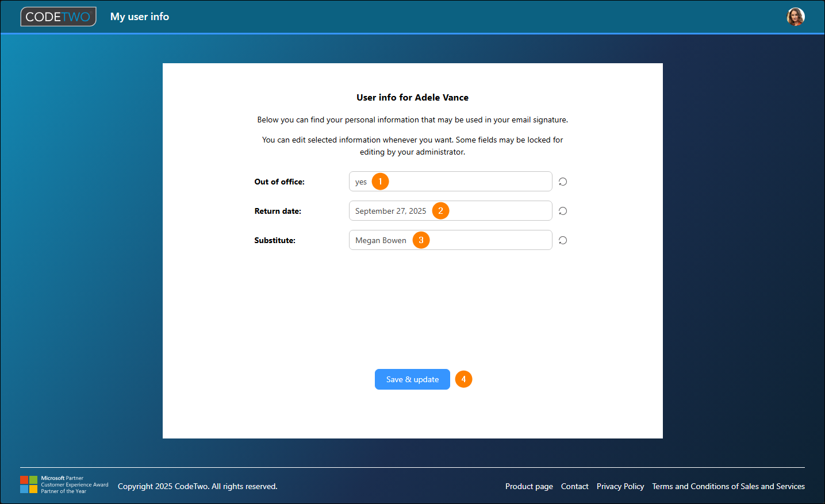Click orange step marker number 4
This screenshot has width=825, height=504.
click(463, 379)
